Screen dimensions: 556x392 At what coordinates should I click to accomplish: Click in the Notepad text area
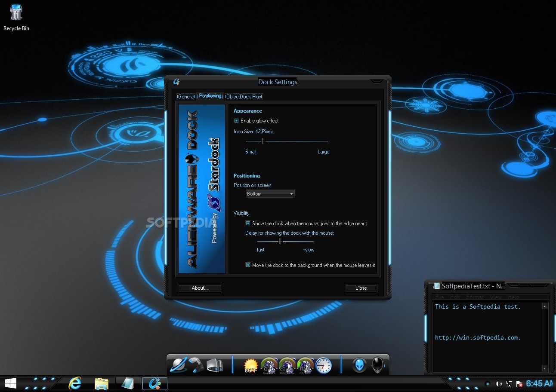[x=487, y=337]
